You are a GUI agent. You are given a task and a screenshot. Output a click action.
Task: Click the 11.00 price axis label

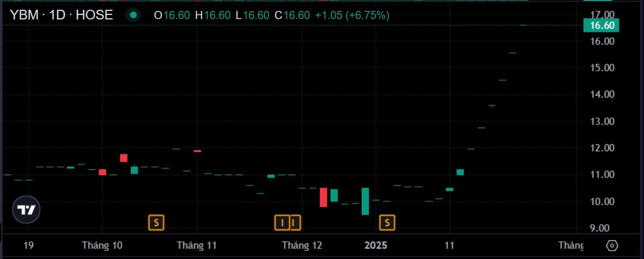point(602,174)
